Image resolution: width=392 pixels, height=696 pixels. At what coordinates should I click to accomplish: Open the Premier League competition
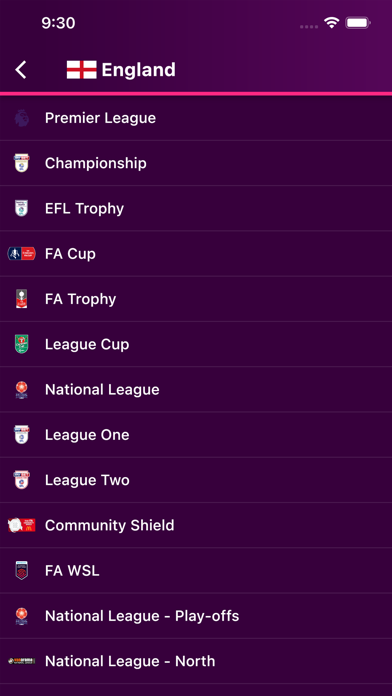tap(196, 118)
